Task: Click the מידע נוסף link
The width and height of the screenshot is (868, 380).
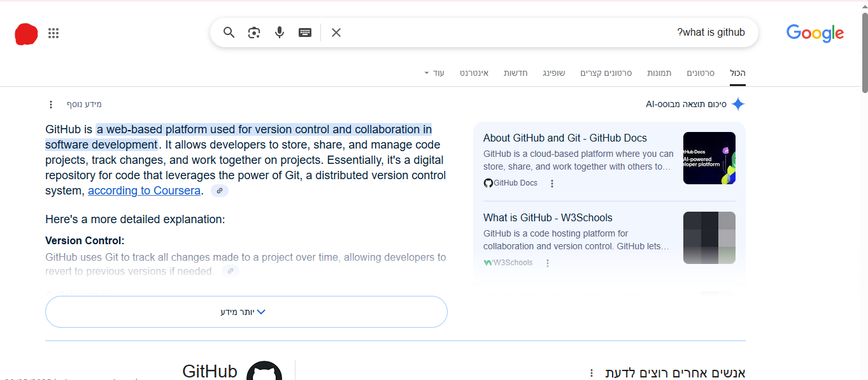Action: click(84, 104)
